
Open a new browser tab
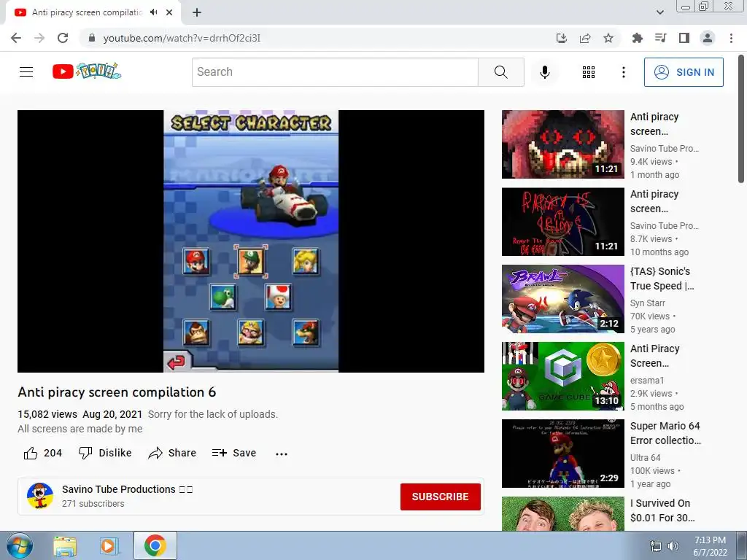[197, 12]
